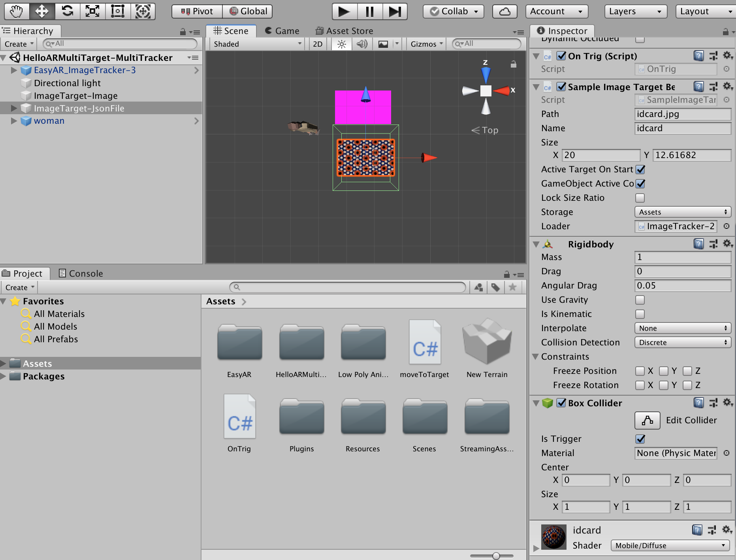Lock the Inspector panel
Screen dimensions: 736x560
tap(725, 32)
